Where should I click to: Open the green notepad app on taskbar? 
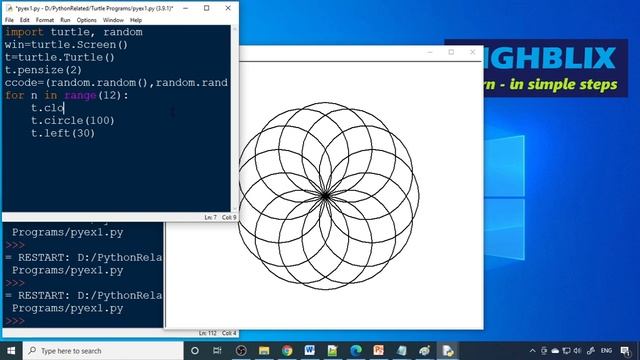point(332,351)
